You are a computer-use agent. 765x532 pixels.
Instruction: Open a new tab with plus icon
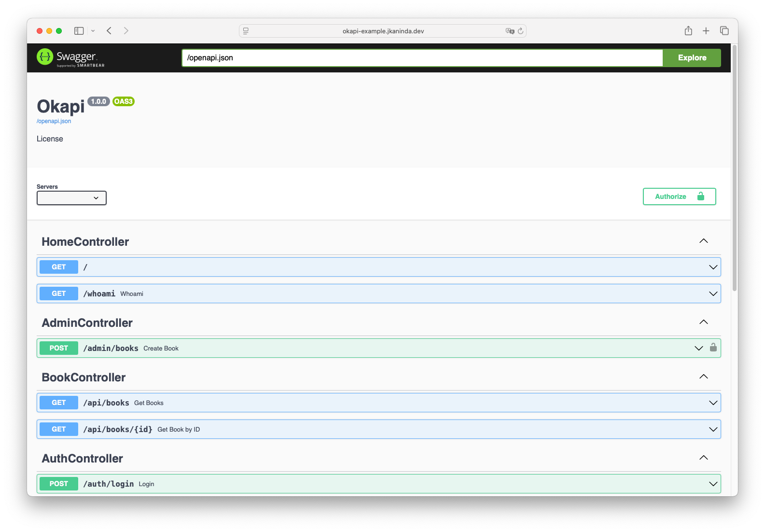click(x=706, y=31)
